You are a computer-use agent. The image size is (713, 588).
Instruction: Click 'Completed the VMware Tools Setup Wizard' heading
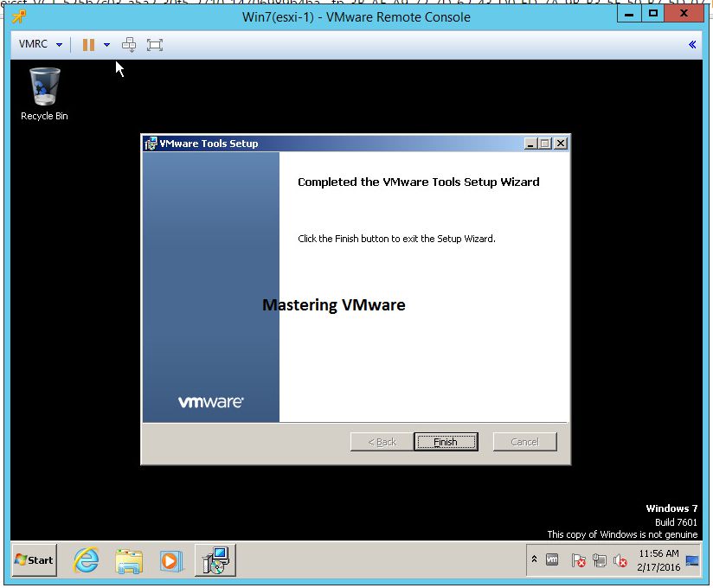(x=418, y=182)
